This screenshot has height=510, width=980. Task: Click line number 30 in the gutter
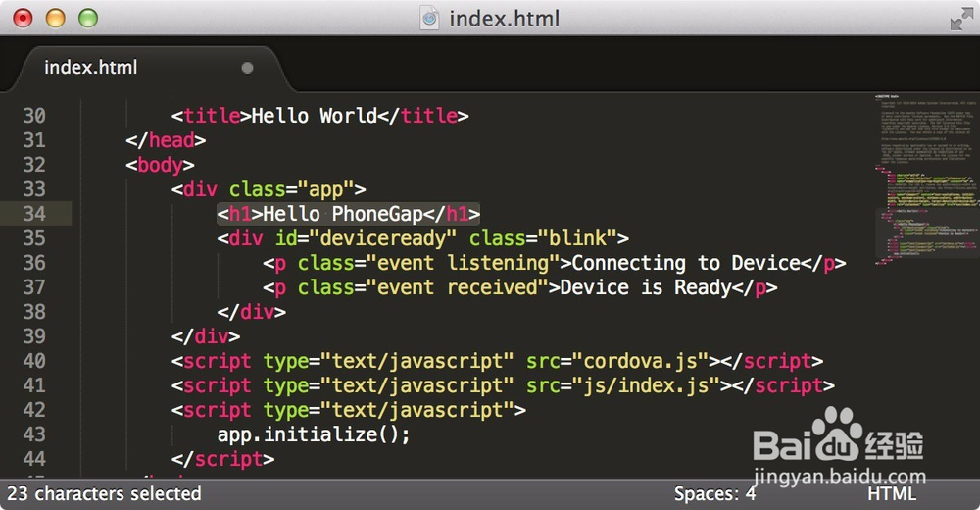pos(34,116)
